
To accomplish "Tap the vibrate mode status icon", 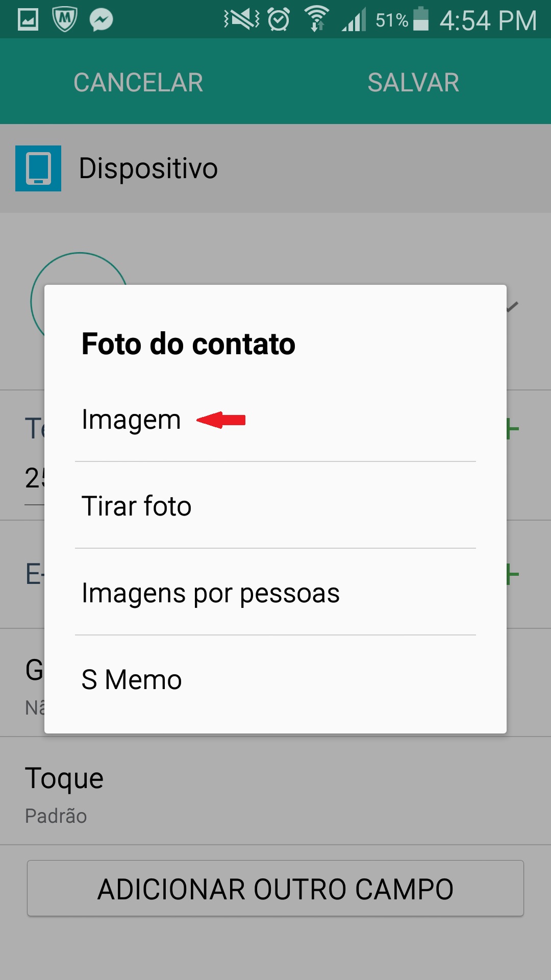I will [241, 20].
